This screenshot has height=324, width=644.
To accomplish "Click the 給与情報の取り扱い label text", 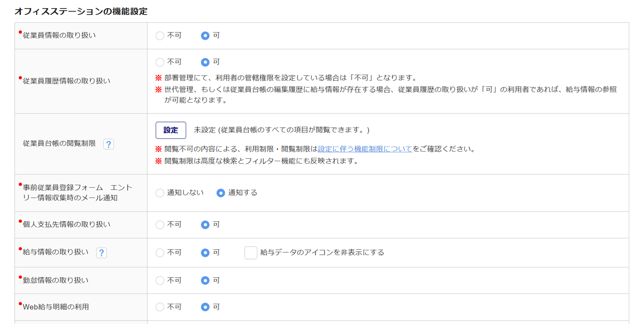I will pos(55,252).
